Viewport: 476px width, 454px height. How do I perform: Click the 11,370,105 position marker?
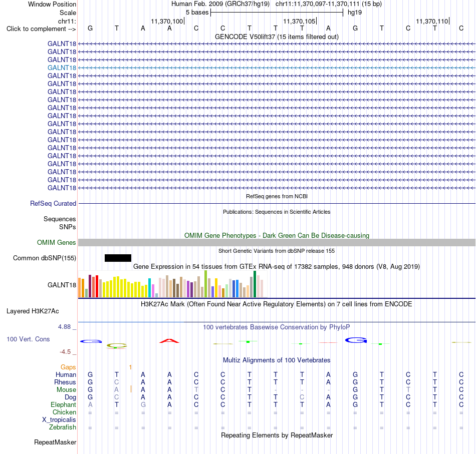point(300,21)
